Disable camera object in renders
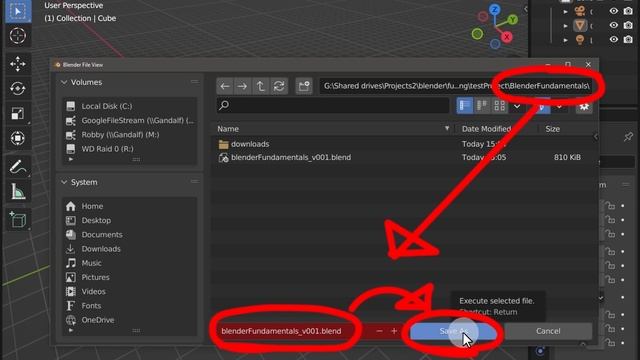The width and height of the screenshot is (640, 360). click(x=628, y=11)
